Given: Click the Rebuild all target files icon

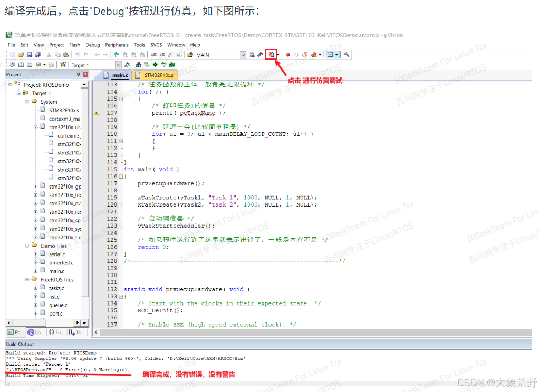Looking at the screenshot, I should (x=30, y=64).
